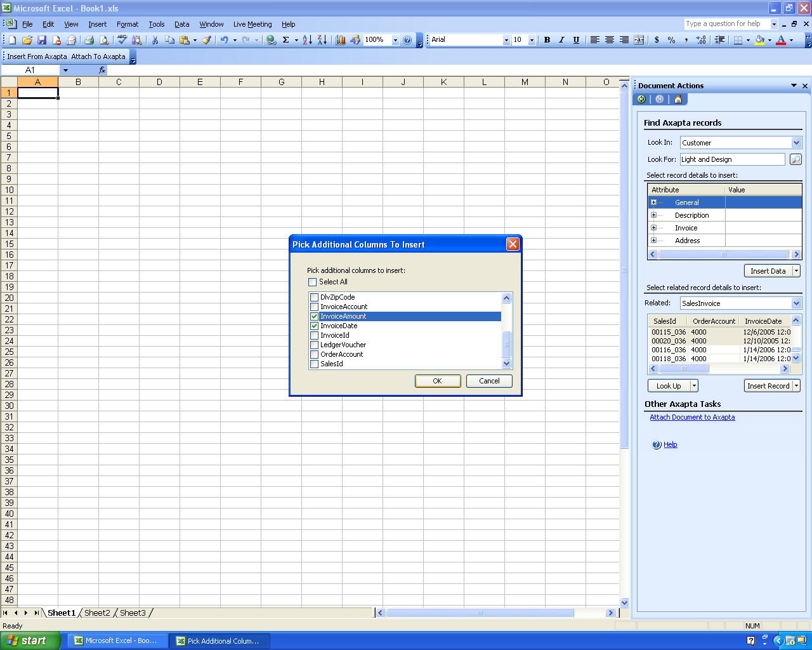Click the Cut scissors icon
This screenshot has height=650, width=812.
(155, 40)
